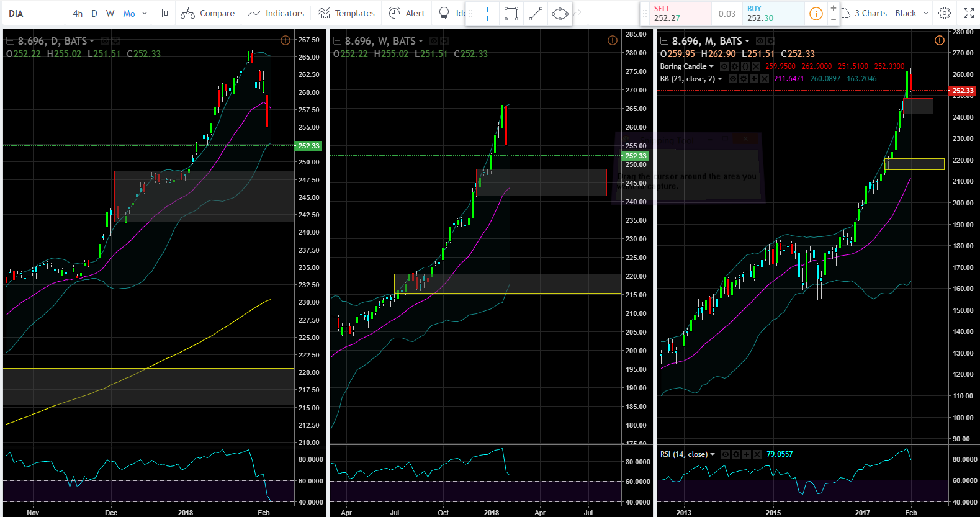
Task: Click the DIA symbol search field
Action: (34, 13)
